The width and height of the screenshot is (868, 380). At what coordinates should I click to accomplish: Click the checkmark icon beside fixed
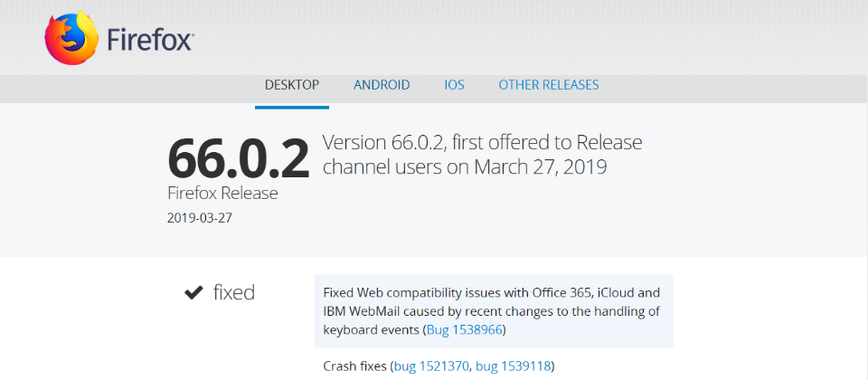click(x=193, y=292)
